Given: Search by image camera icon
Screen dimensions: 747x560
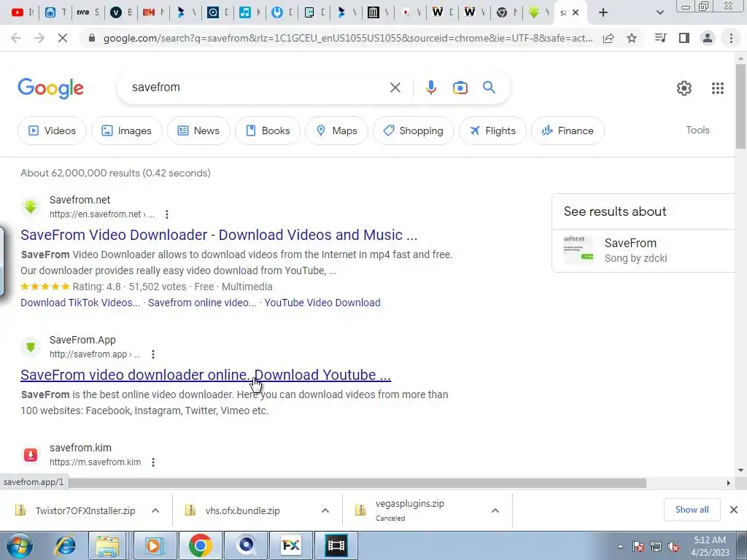Looking at the screenshot, I should click(x=460, y=87).
